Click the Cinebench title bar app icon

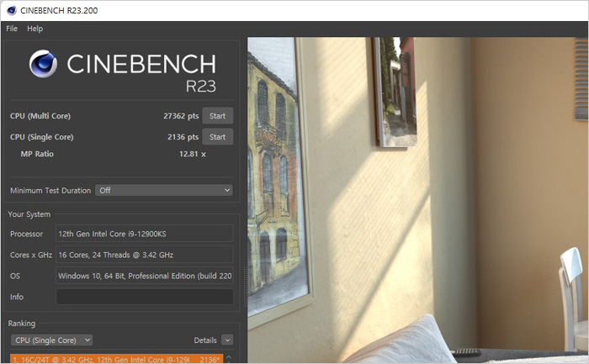(11, 10)
